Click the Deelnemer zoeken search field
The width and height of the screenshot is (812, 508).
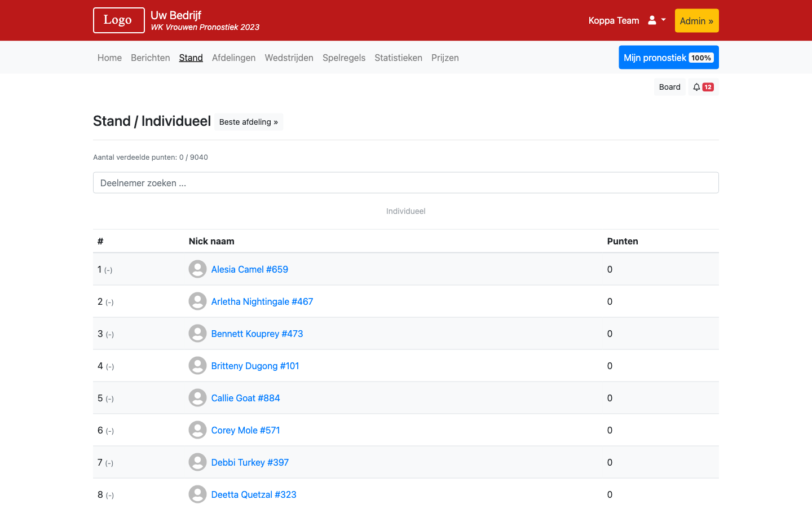click(x=405, y=183)
